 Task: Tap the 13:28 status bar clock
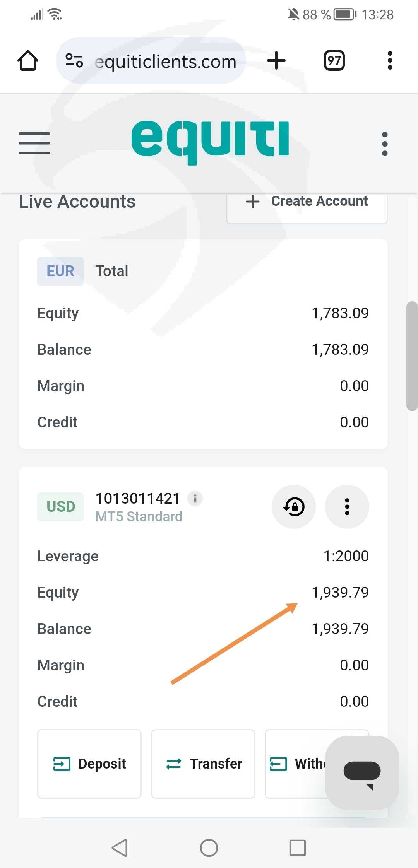coord(377,15)
